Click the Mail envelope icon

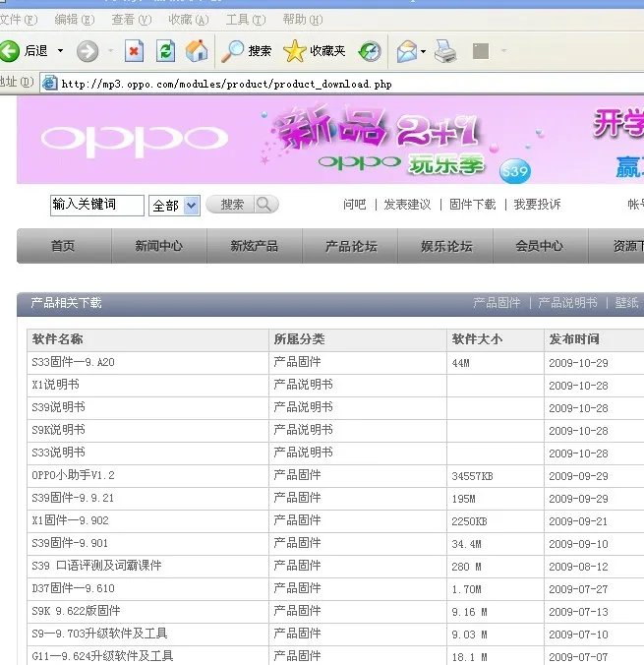[407, 51]
